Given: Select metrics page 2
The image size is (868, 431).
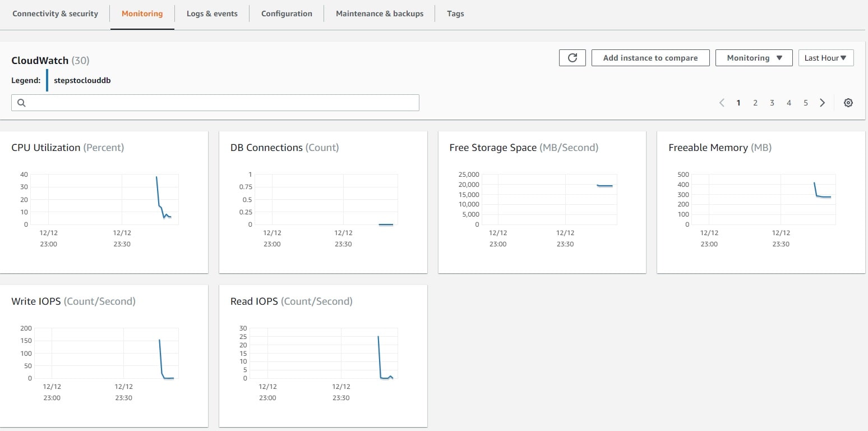Looking at the screenshot, I should click(x=755, y=103).
